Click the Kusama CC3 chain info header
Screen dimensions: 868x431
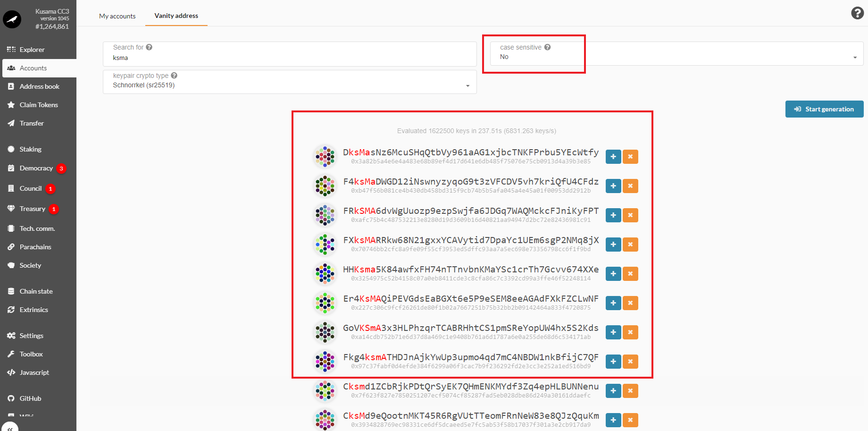[x=52, y=19]
